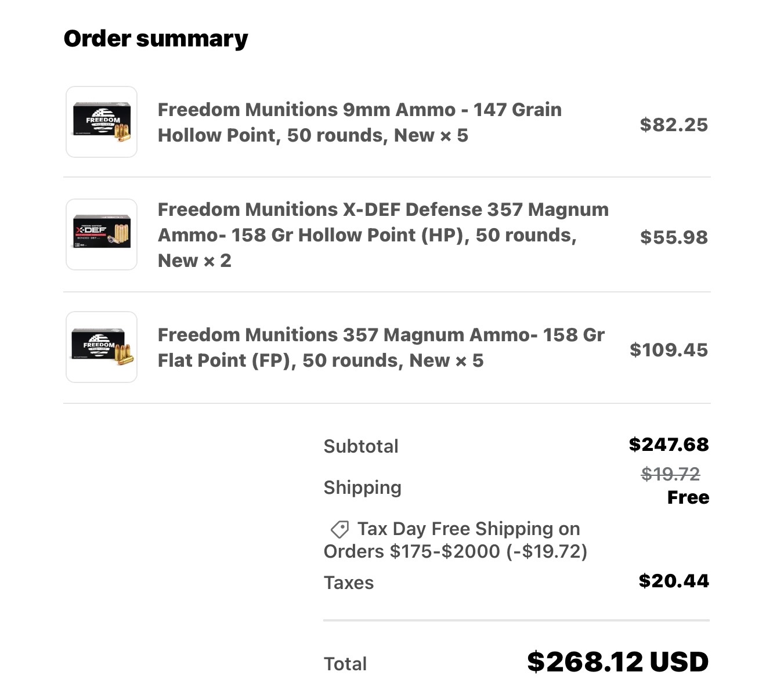Click the struck-through $19.72 shipping price
784x690 pixels.
pos(670,474)
